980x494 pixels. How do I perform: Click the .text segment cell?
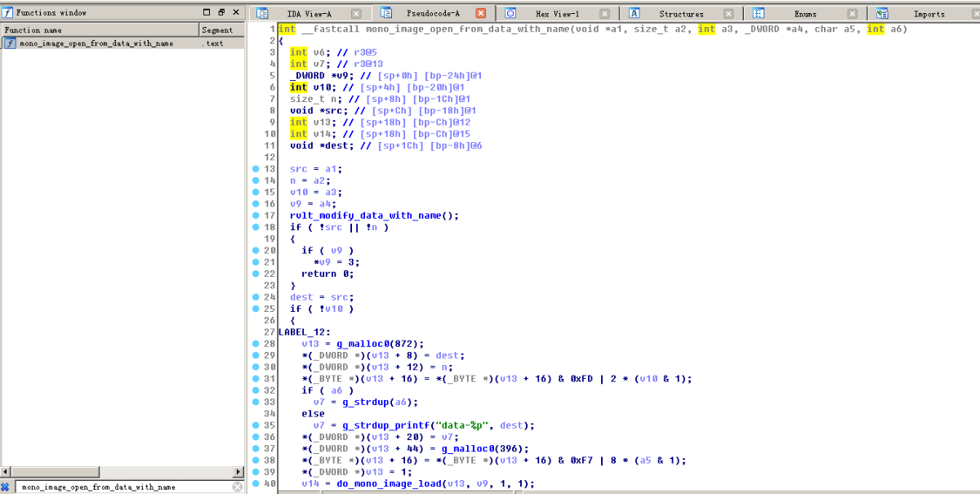pos(212,43)
